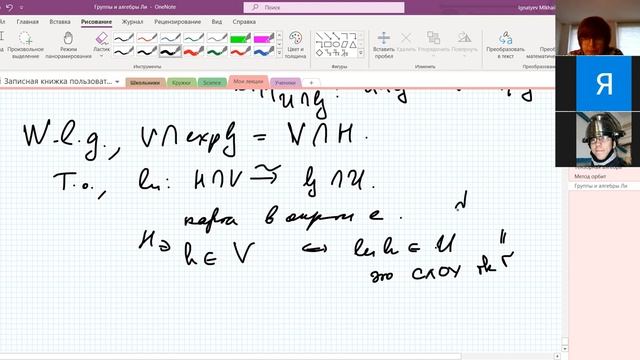Open the Вид ribbon tab
640x360 pixels.
[217, 22]
